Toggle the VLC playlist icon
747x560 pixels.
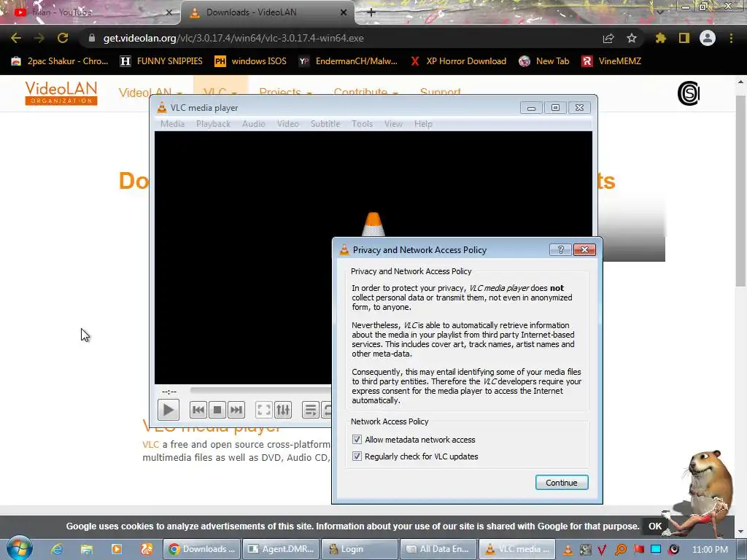311,410
